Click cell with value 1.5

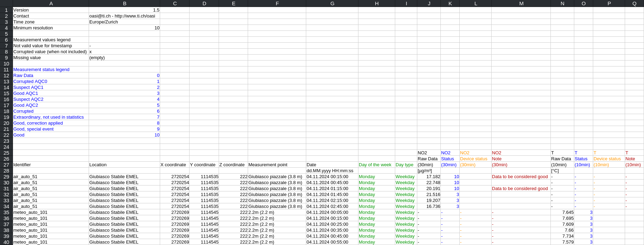[124, 10]
